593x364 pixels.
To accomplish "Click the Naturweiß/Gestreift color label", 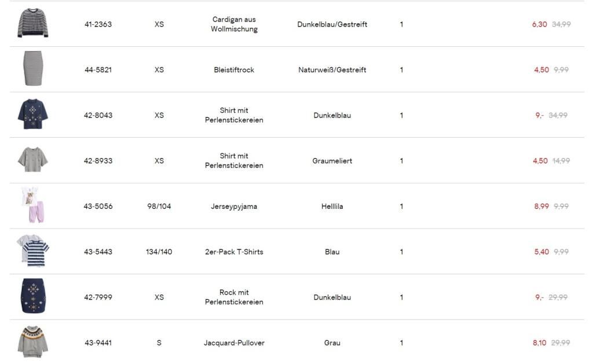I will click(332, 70).
